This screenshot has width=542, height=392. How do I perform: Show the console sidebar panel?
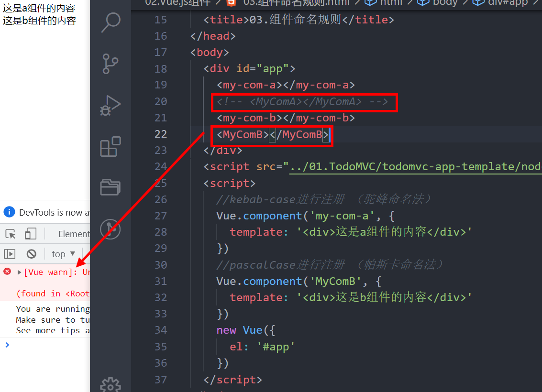pyautogui.click(x=9, y=253)
